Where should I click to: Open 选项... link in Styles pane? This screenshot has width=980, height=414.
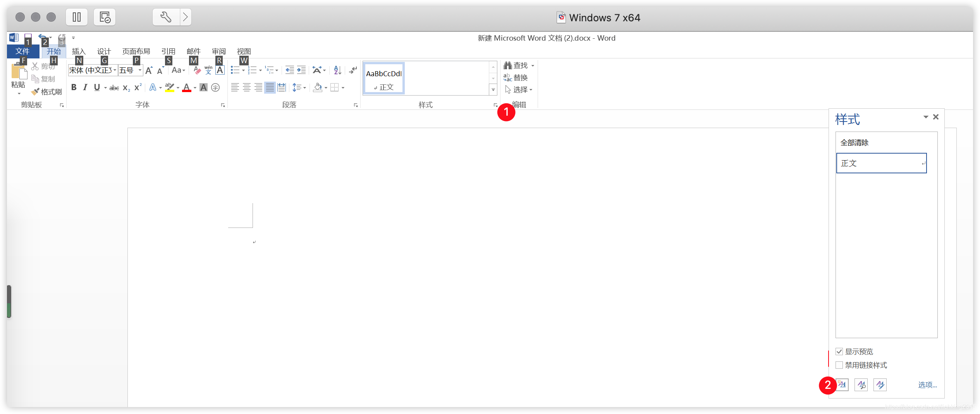coord(927,385)
